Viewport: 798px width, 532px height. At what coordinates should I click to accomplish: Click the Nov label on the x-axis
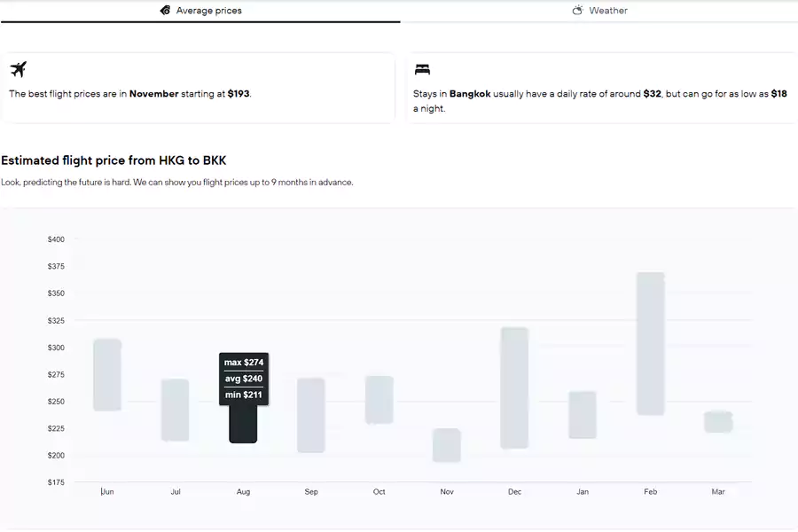[447, 492]
